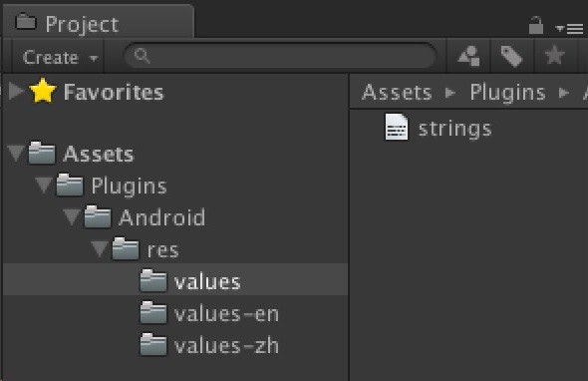Collapse the Android folder arrow

coord(71,217)
